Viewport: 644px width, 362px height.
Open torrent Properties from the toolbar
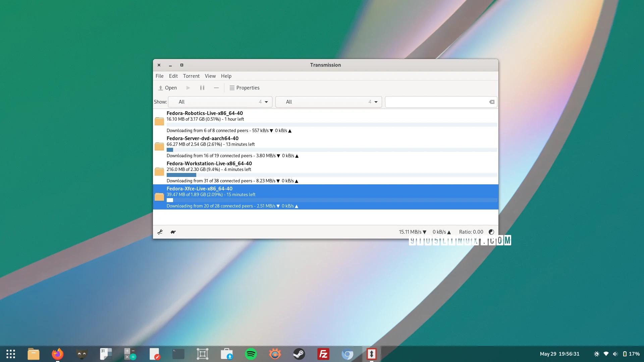click(245, 88)
